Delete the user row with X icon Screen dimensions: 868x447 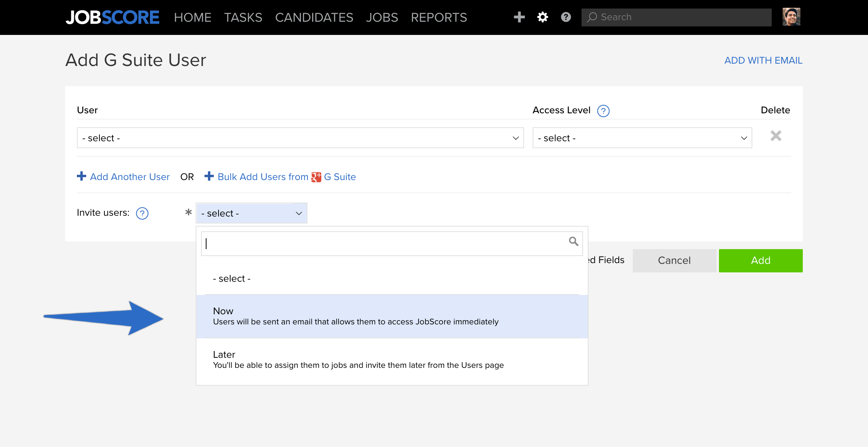click(x=776, y=136)
